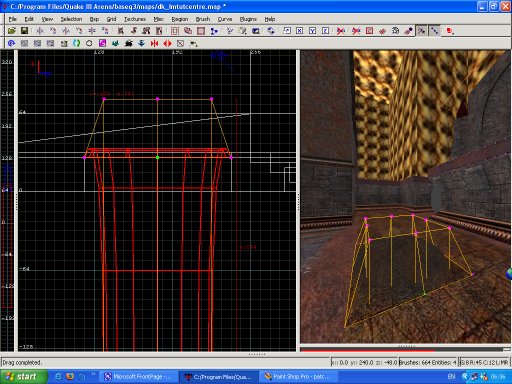Apply CSG merge overlapping-squares icon
The height and width of the screenshot is (384, 512).
[x=188, y=31]
